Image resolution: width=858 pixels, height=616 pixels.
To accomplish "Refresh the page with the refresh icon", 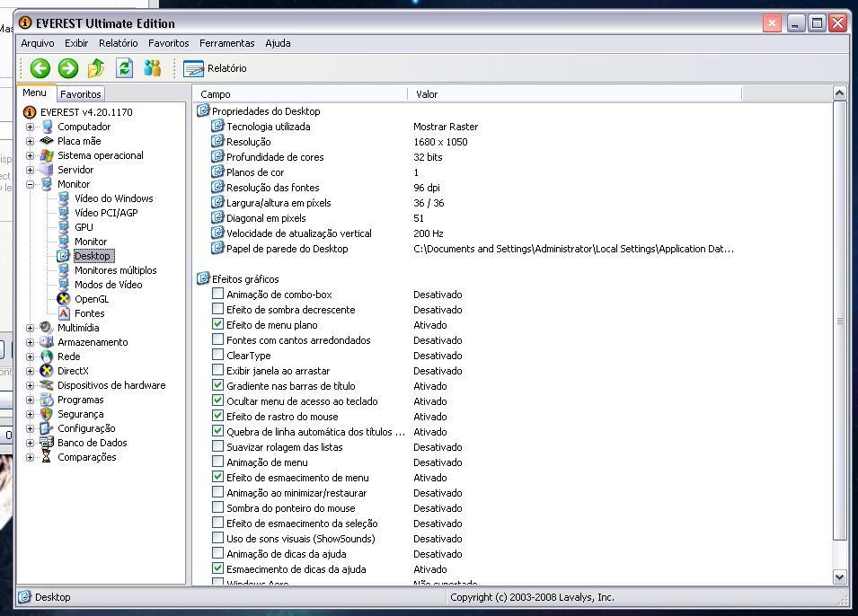I will 124,68.
